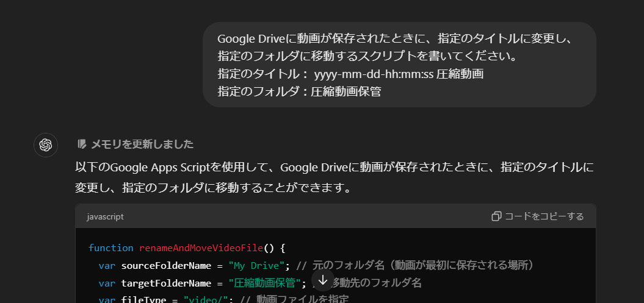Click the line 指定のフォルダ：圧縮動画保管
This screenshot has width=644, height=303.
coord(299,91)
